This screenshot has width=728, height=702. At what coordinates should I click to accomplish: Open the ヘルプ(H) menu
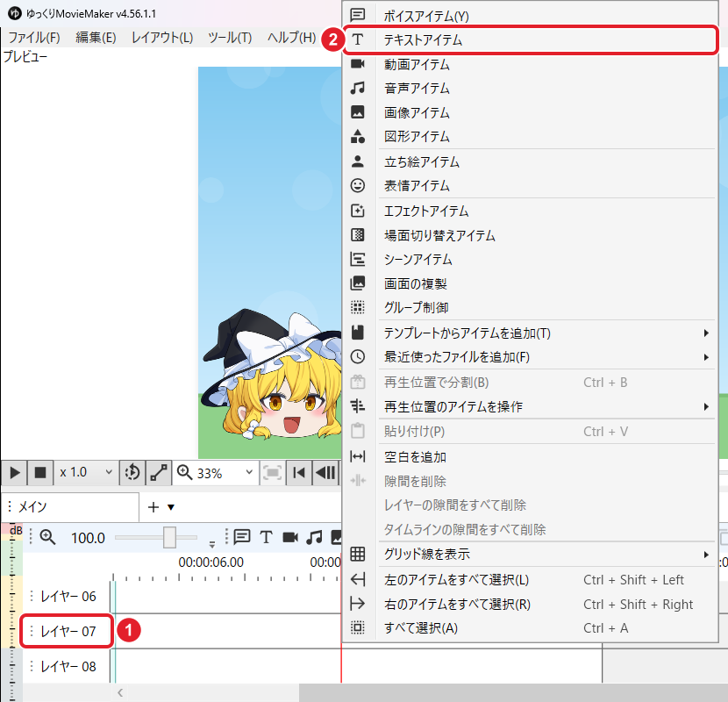(x=291, y=37)
